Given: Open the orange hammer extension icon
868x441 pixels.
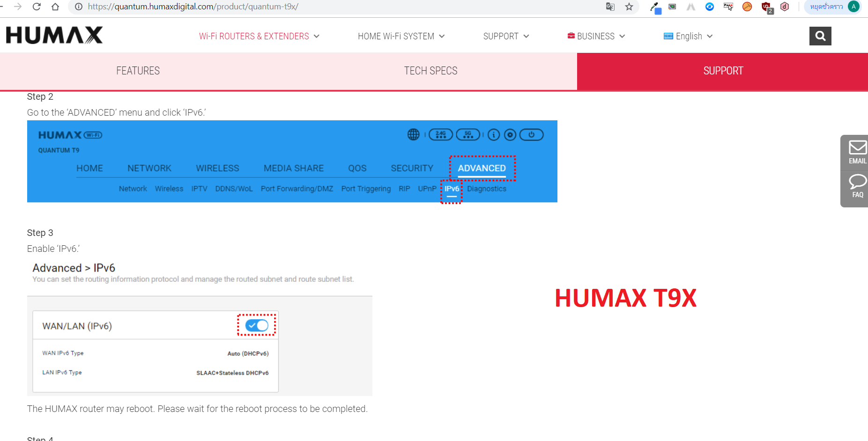Looking at the screenshot, I should pos(747,7).
